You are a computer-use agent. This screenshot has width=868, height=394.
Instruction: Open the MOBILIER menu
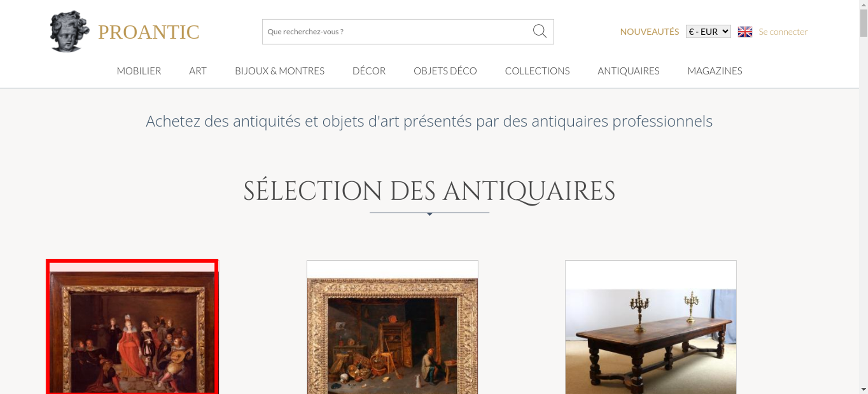139,71
